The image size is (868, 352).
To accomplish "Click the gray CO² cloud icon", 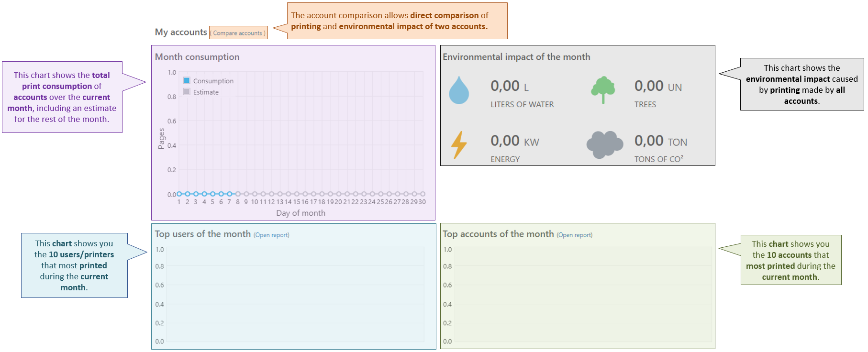I will tap(604, 144).
